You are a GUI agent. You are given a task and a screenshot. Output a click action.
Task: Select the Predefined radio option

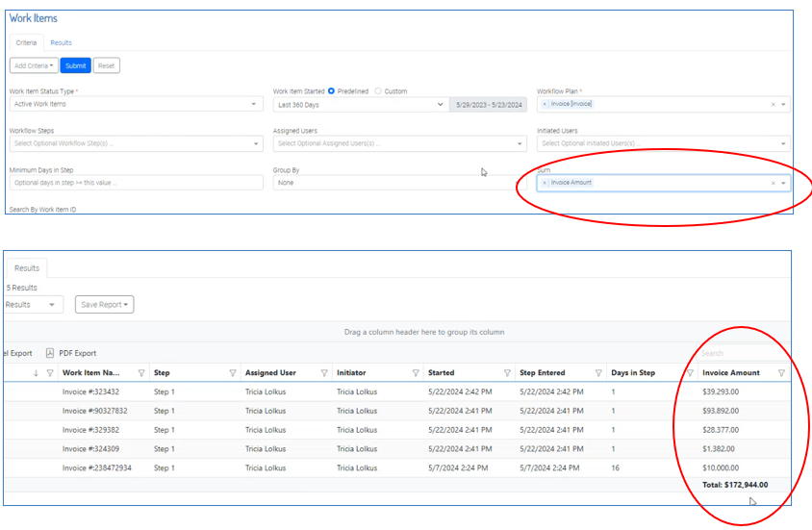[x=331, y=91]
